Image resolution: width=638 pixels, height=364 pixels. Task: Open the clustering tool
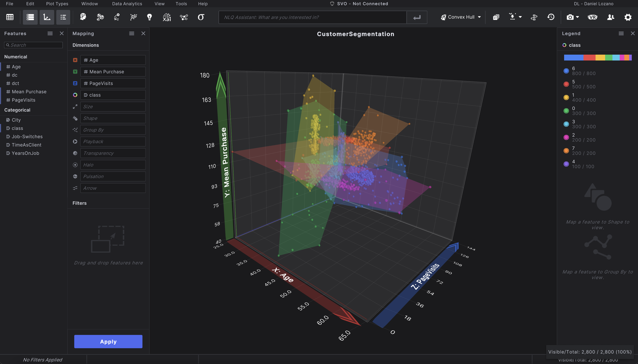click(100, 17)
